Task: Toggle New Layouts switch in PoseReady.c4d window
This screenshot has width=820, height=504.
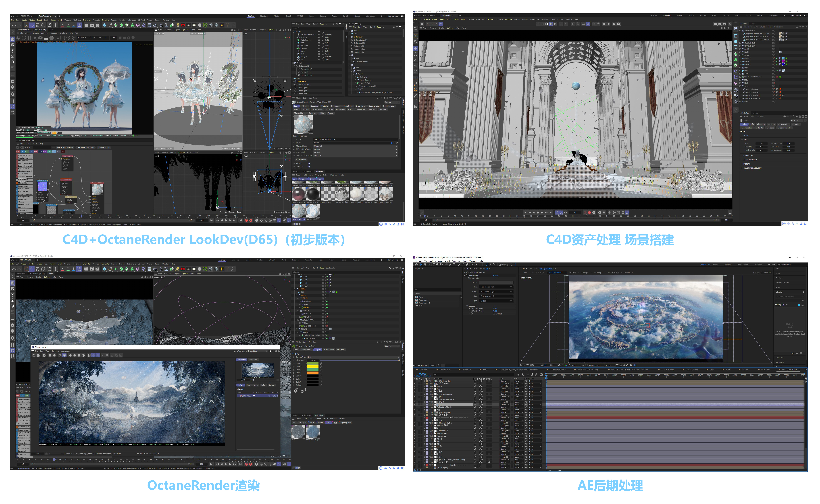Action: (x=402, y=16)
